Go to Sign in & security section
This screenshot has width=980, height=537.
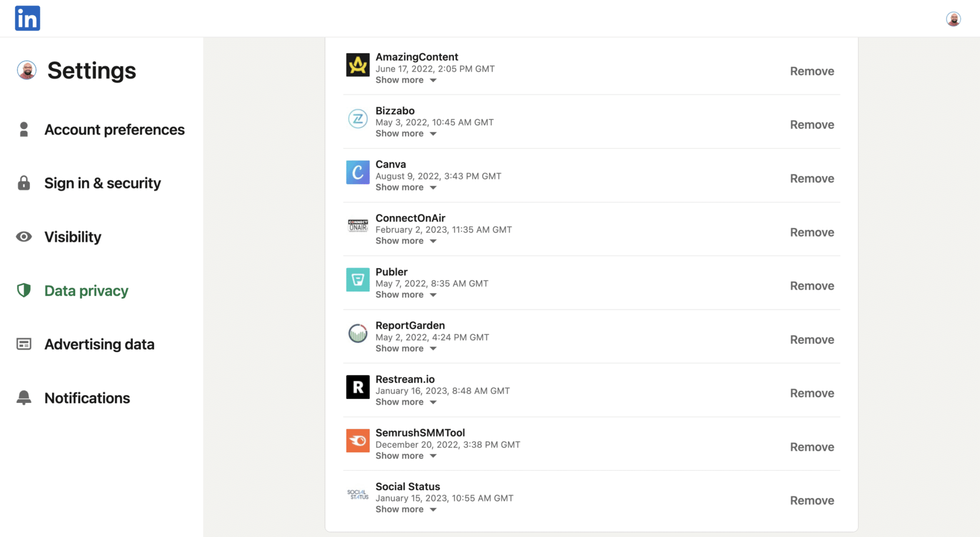pos(102,183)
